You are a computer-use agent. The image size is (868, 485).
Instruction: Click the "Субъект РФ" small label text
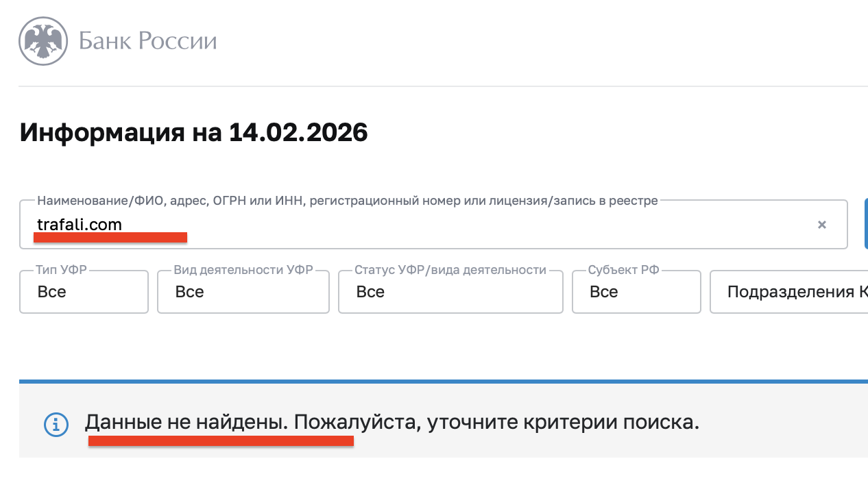623,270
